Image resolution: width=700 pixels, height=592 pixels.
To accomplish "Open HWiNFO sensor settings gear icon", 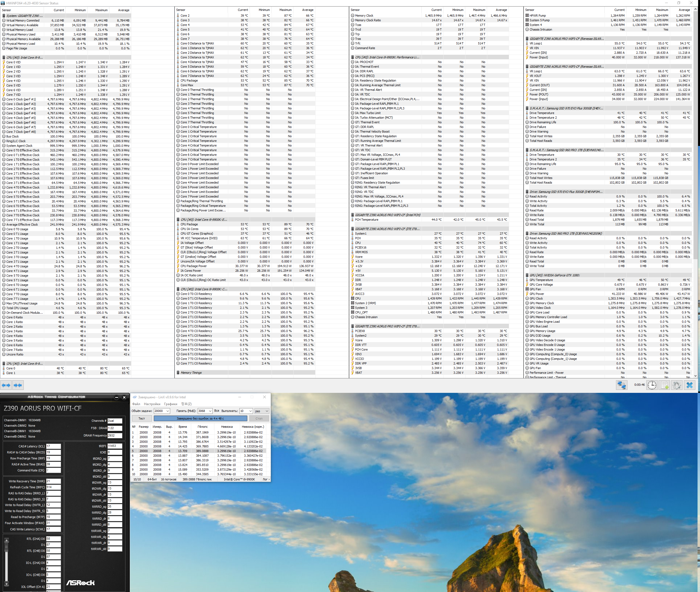I will (677, 385).
